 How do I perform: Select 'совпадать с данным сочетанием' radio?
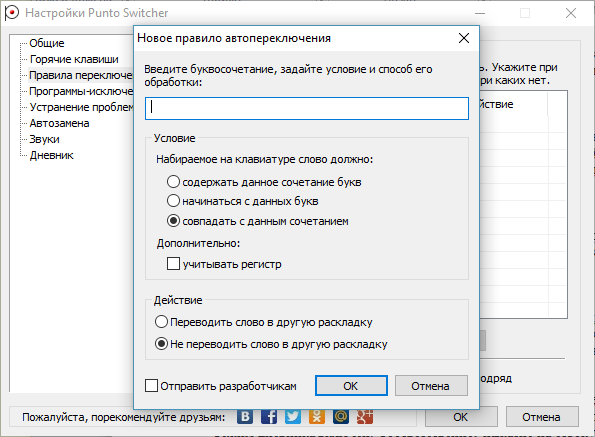click(173, 221)
